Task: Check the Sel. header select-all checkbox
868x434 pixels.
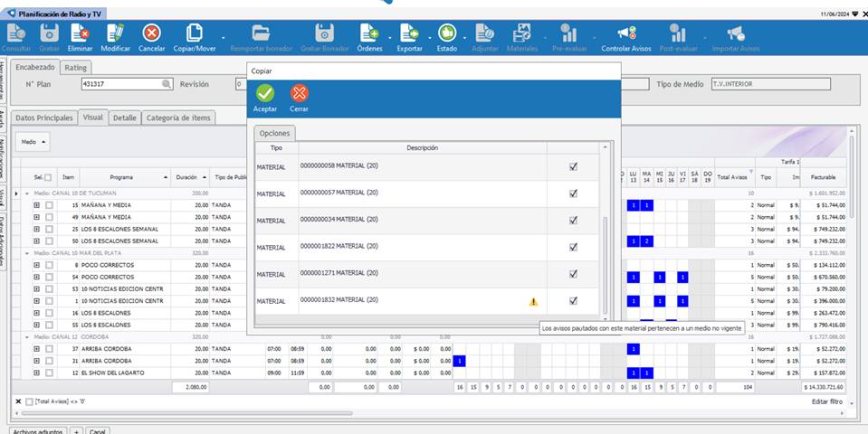Action: (48, 177)
